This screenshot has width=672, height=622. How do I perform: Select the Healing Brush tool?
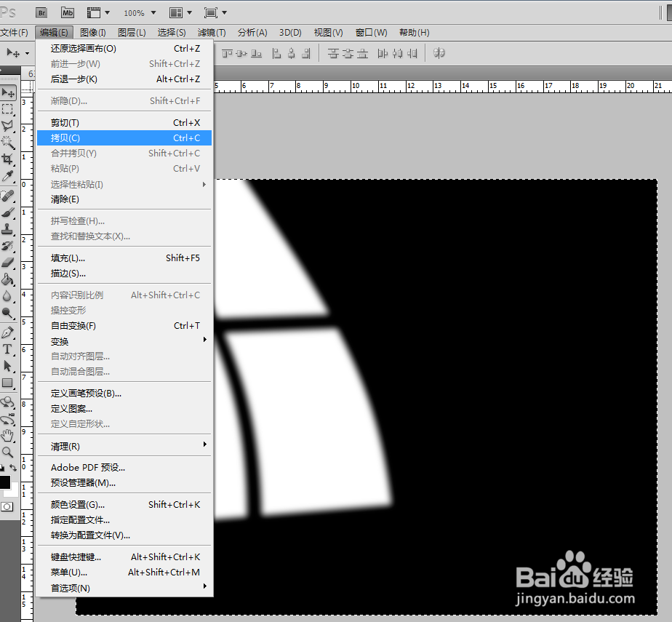click(x=8, y=196)
